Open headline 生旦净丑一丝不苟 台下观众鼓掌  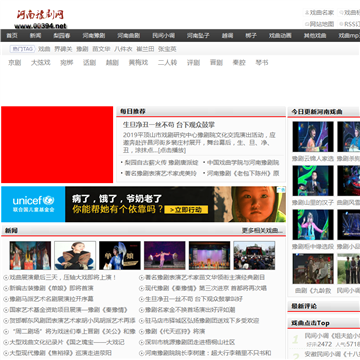169,125
